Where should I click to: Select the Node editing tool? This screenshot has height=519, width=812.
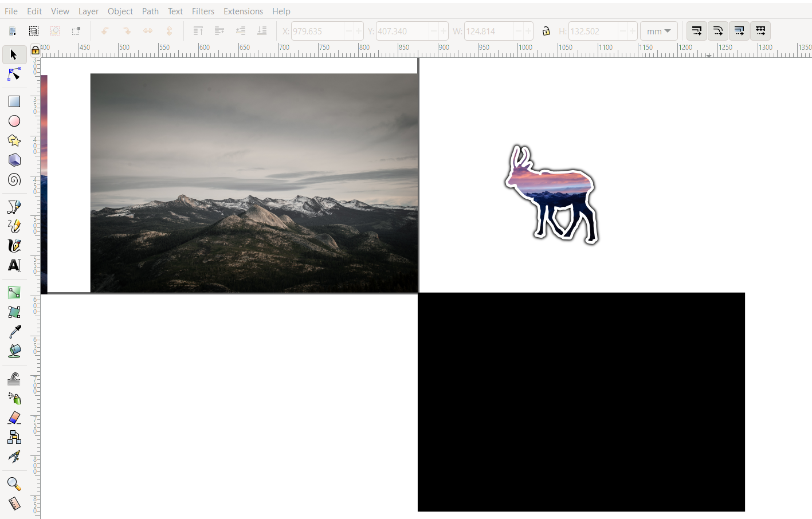click(14, 74)
